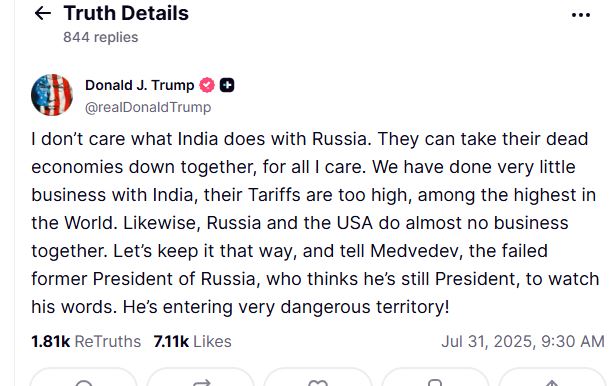Click the 'very dangerous territory!' closing sentence
This screenshot has height=386, width=616.
tap(286, 307)
